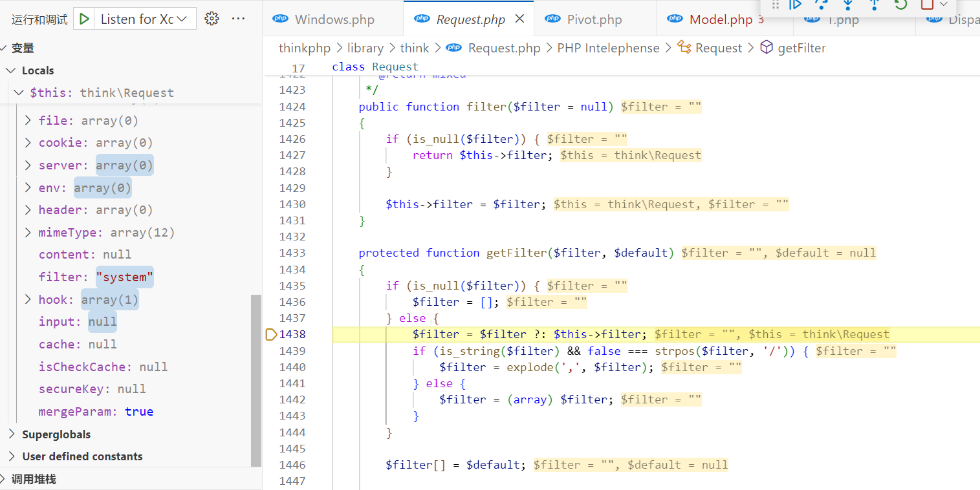Click Continue in the debug toolbar
This screenshot has height=490, width=980.
point(795,5)
